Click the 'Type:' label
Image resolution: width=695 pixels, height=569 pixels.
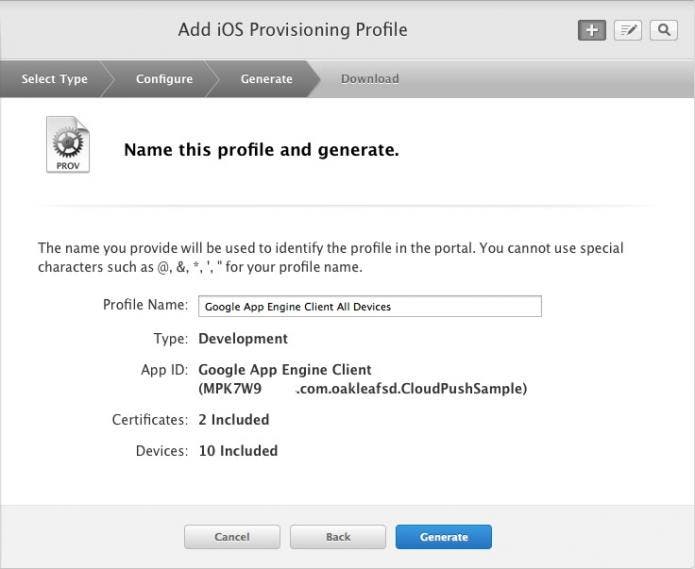pos(171,339)
